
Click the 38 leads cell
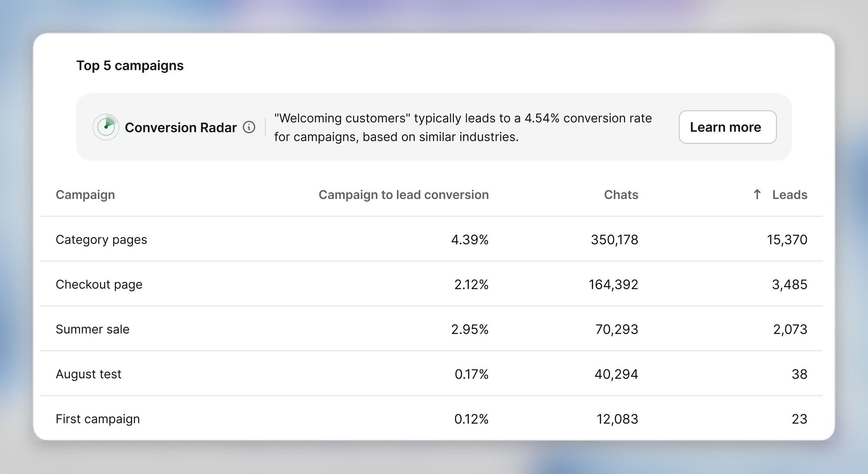tap(799, 374)
